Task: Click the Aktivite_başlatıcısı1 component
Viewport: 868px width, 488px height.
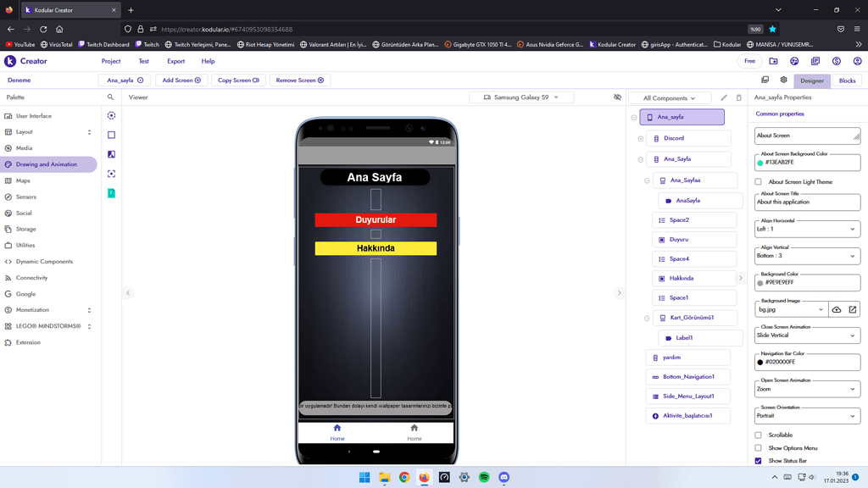Action: 687,415
